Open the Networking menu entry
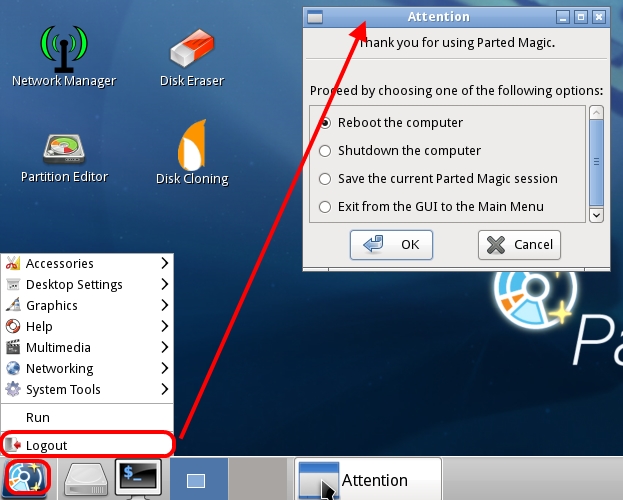The image size is (623, 500). point(87,368)
